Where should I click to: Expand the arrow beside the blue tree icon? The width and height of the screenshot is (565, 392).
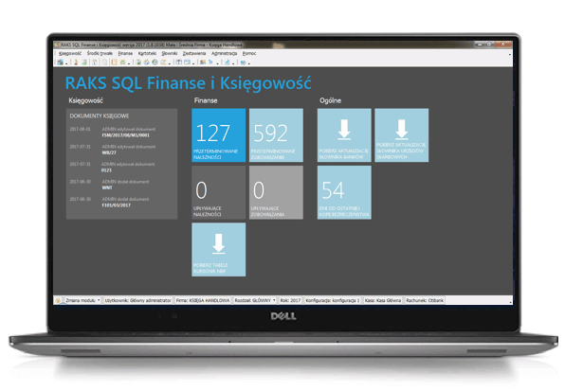coord(218,63)
